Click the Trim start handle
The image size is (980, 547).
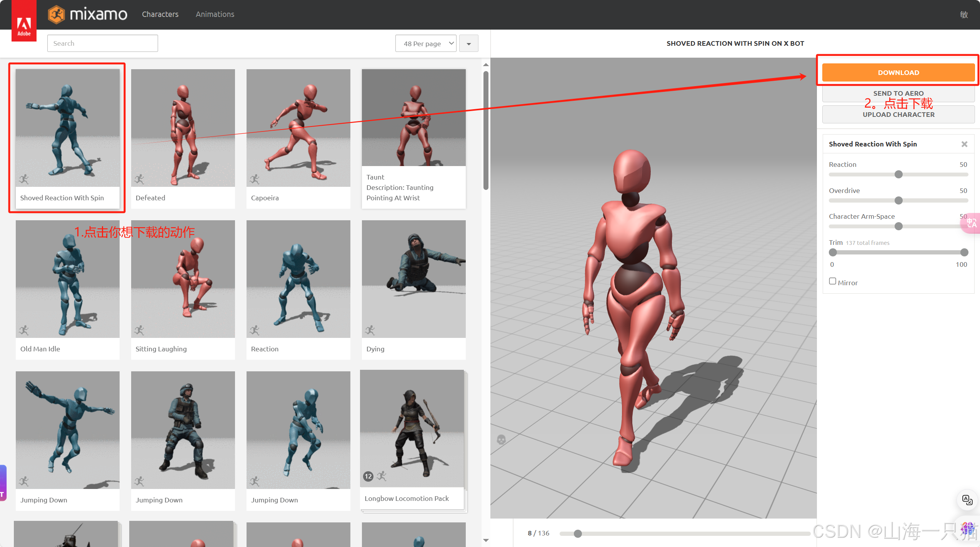[833, 253]
